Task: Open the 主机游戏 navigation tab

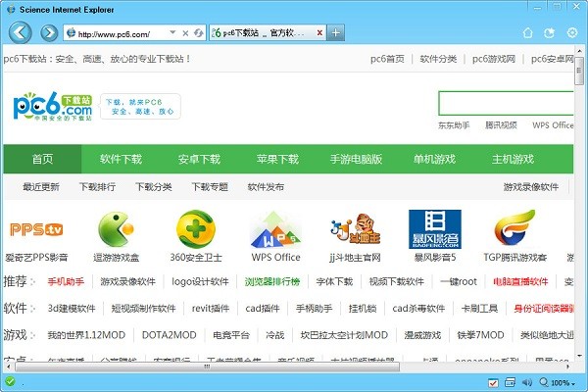Action: [x=513, y=159]
